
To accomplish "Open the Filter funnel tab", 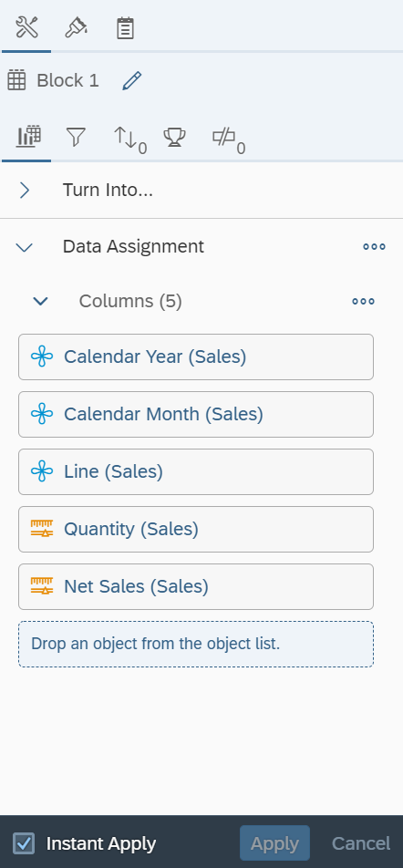I will [x=76, y=136].
